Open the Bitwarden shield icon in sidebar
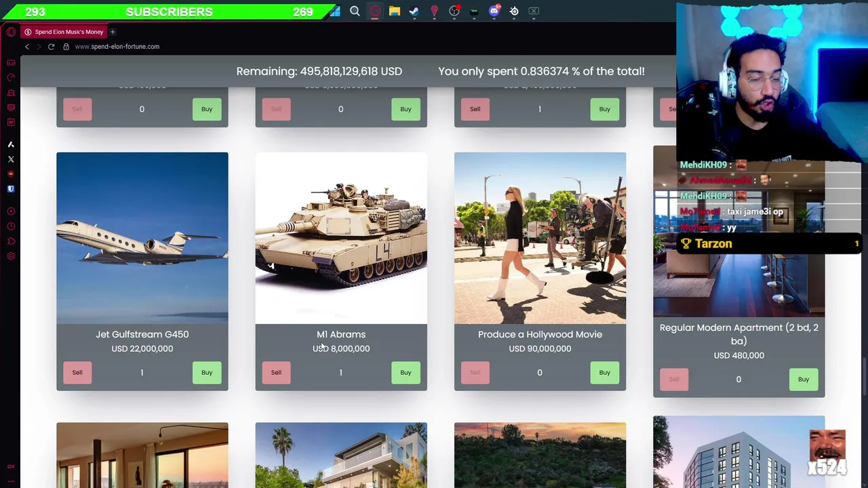 pyautogui.click(x=11, y=189)
